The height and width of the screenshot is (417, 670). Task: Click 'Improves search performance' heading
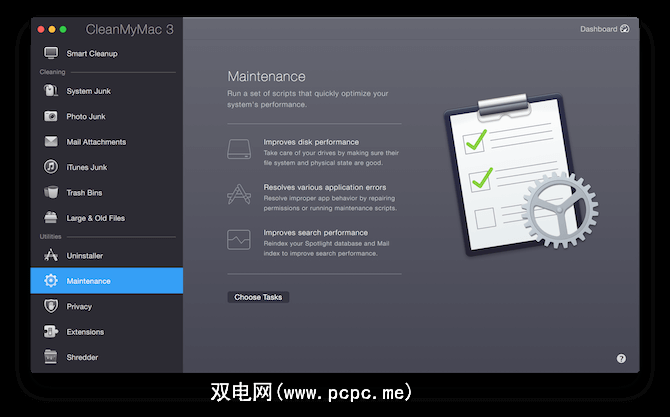coord(315,232)
